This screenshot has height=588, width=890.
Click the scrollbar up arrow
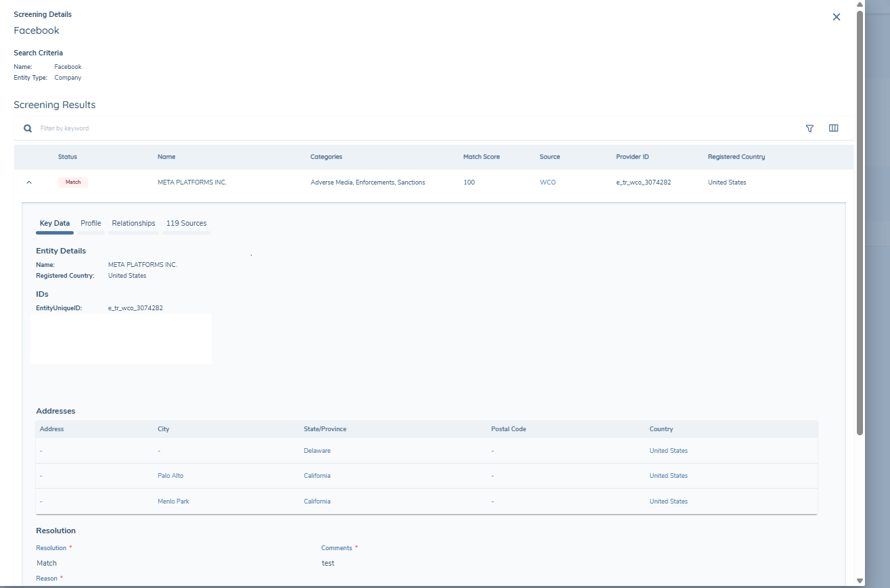[860, 5]
